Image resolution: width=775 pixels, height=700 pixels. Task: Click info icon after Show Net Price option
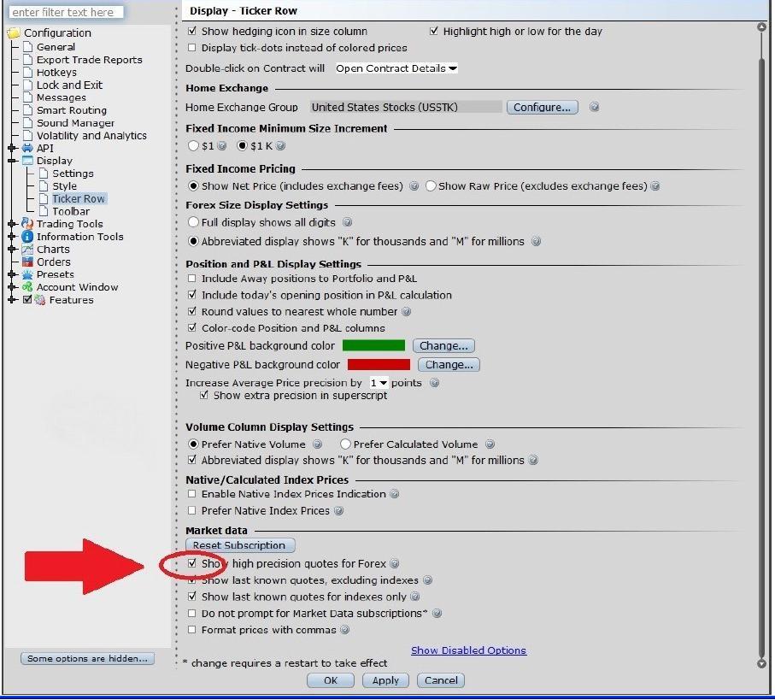(414, 186)
